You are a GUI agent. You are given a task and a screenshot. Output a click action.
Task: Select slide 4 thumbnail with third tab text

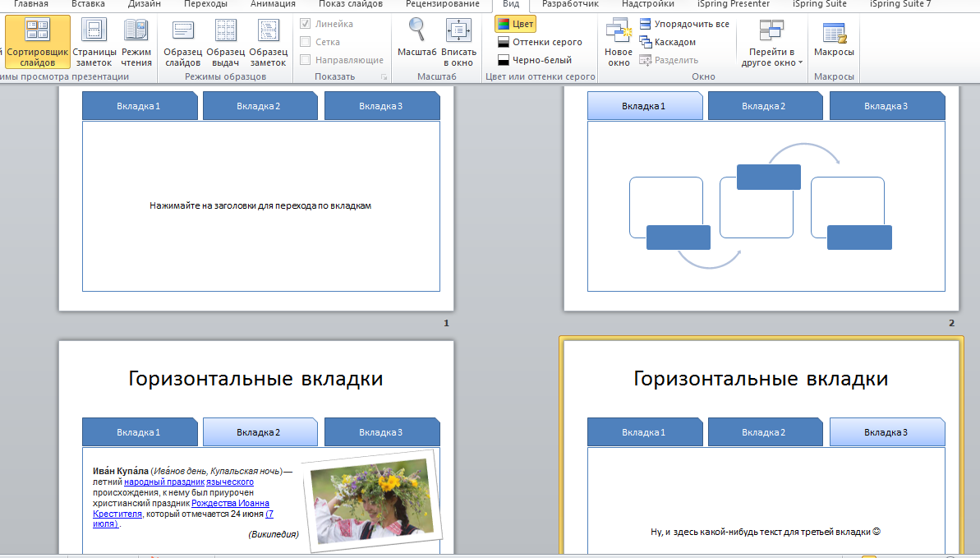click(761, 447)
